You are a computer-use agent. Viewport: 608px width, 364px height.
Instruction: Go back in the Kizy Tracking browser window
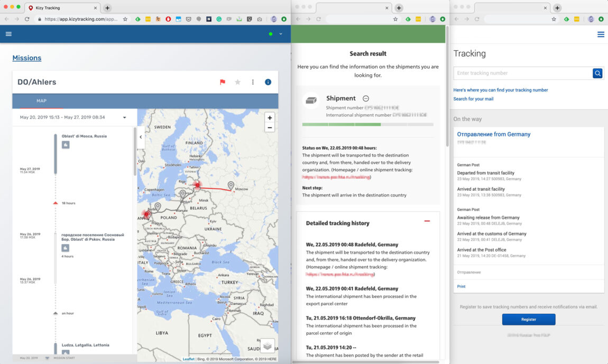pyautogui.click(x=6, y=19)
